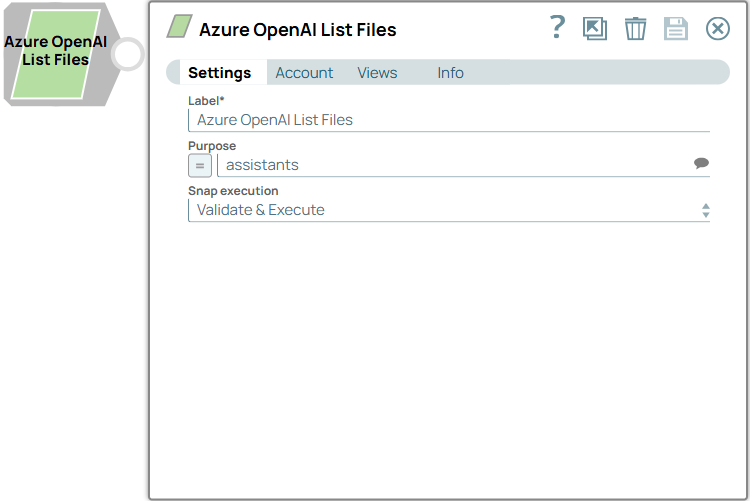Viewport: 750px width, 501px height.
Task: Click the pop-out dialog icon
Action: 595,29
